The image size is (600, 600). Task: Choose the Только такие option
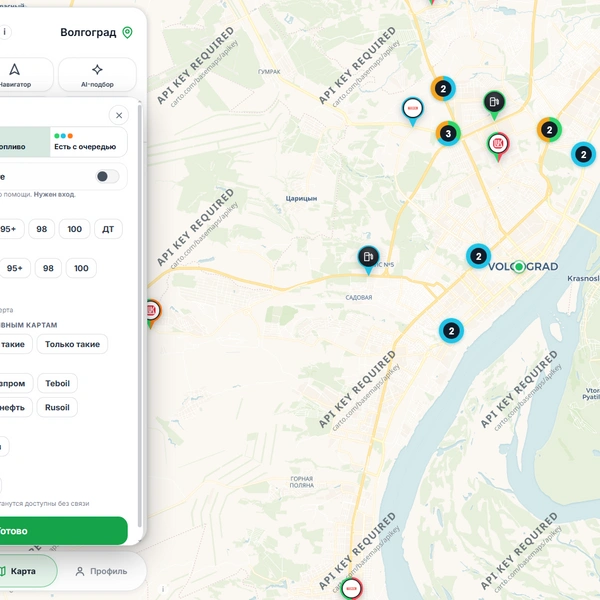(72, 344)
